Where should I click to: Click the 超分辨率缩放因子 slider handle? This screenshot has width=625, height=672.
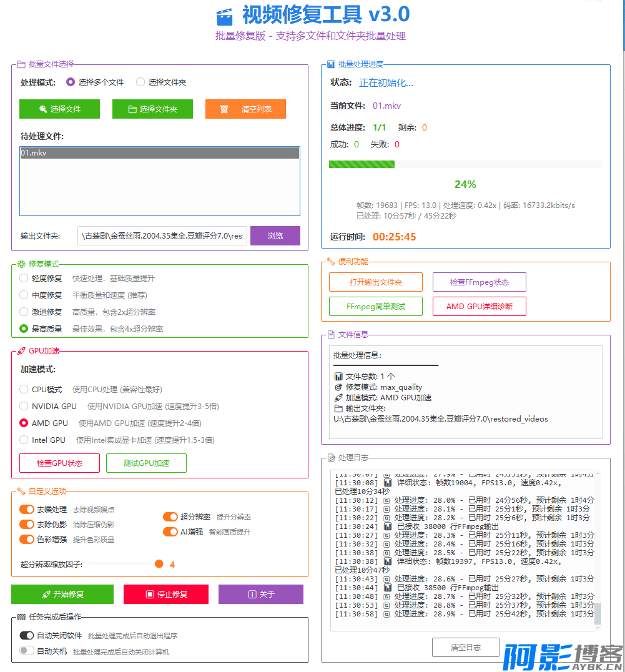tap(159, 564)
